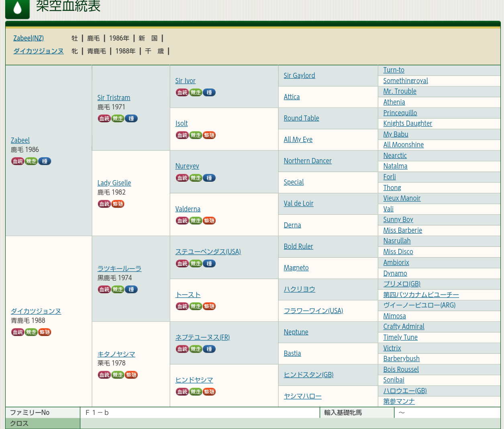Open ヒンドヤシマ's 競走 badge

coord(196,392)
